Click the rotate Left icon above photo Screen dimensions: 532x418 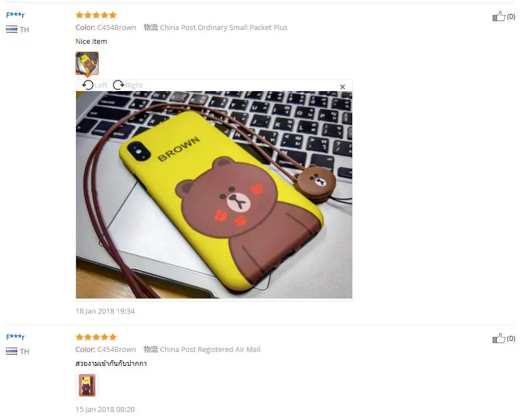pos(88,85)
